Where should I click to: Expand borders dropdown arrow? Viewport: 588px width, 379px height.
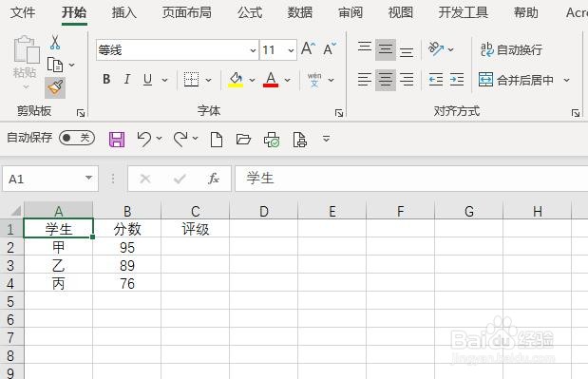pyautogui.click(x=208, y=80)
